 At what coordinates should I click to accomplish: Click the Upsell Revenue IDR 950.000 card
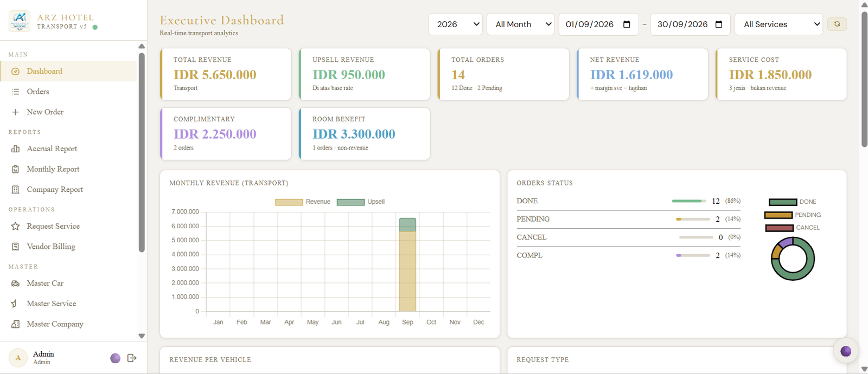pyautogui.click(x=365, y=74)
